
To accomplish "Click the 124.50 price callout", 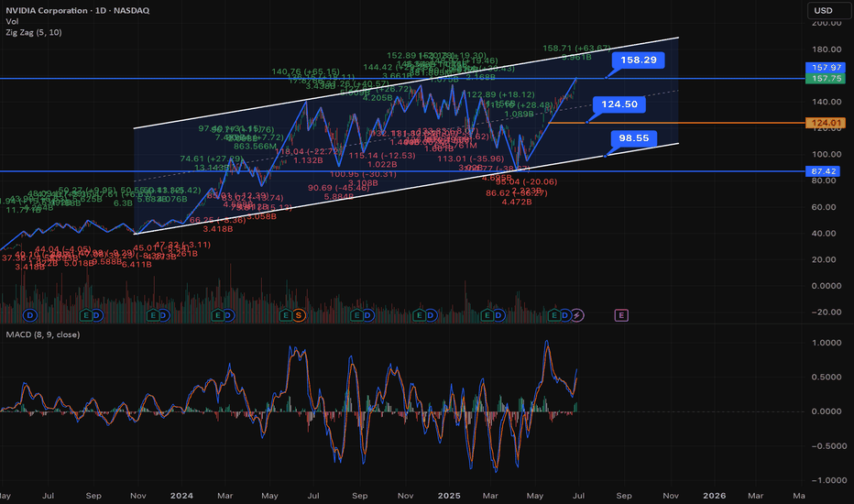I will (619, 104).
